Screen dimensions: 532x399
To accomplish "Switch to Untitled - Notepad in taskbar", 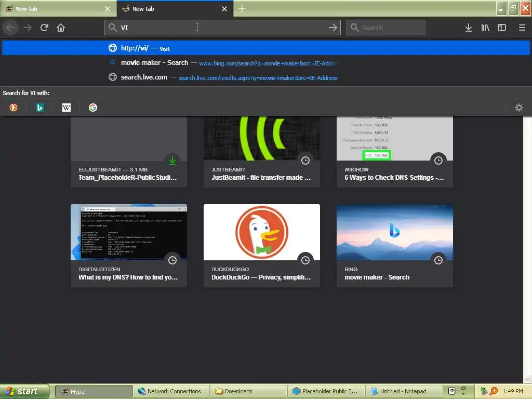I will [403, 392].
